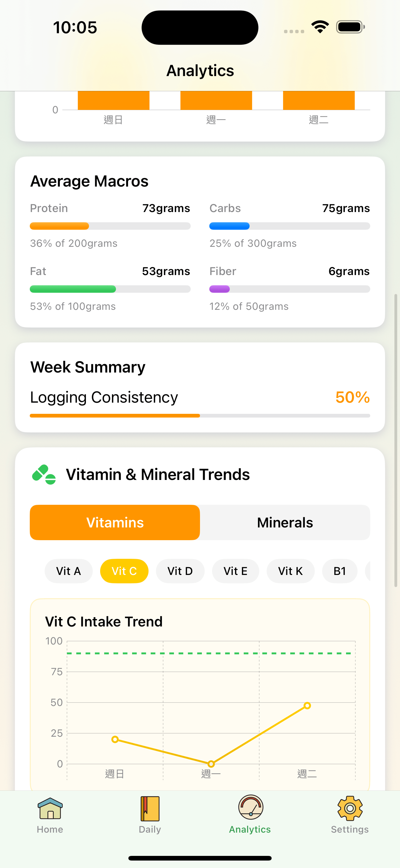This screenshot has height=868, width=400.
Task: Tap the Analytics gauge icon
Action: pyautogui.click(x=250, y=808)
